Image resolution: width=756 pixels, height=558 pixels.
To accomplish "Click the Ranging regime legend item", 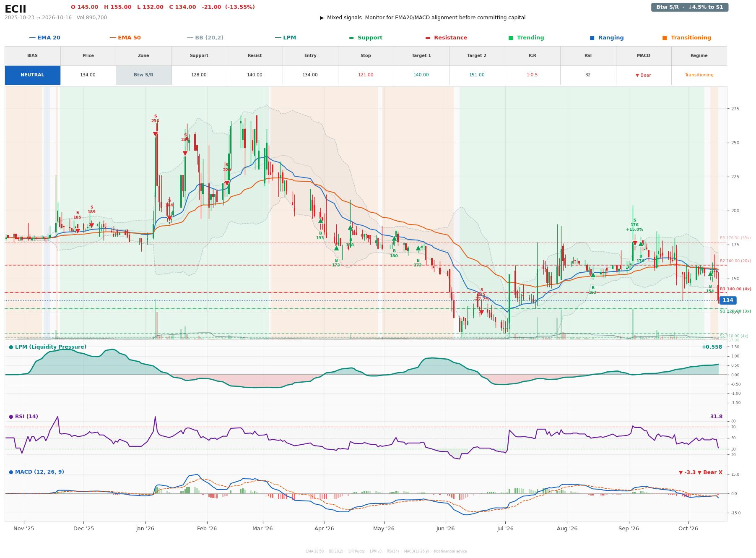I will pyautogui.click(x=606, y=38).
